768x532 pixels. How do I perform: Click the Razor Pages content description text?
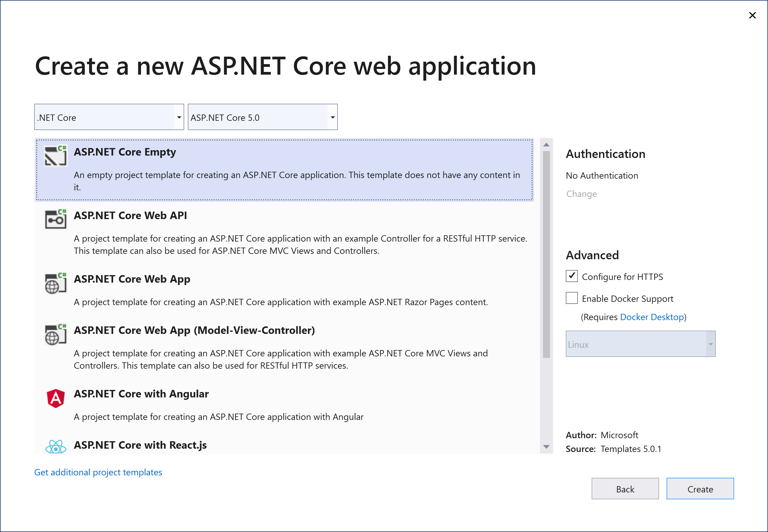coord(281,302)
